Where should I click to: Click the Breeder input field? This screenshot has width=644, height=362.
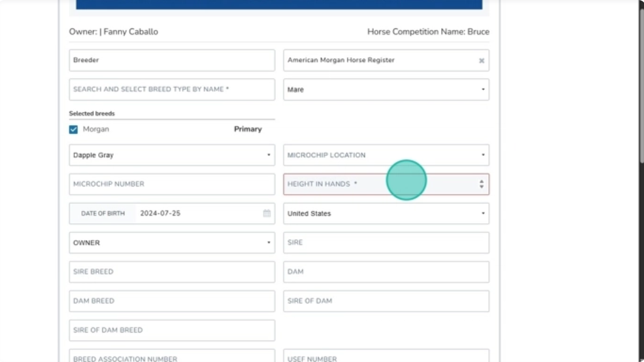pos(172,60)
